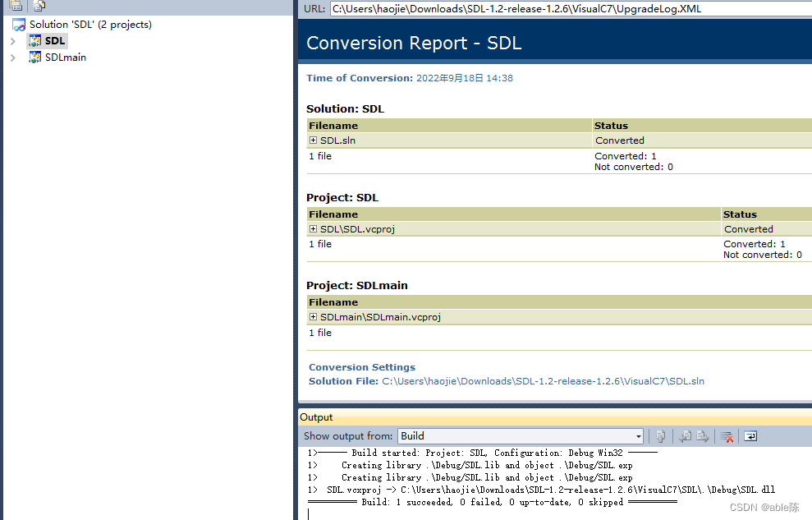Click the SDL.vcxproj -> SDL.dll output line
This screenshot has height=520, width=812.
coord(541,490)
